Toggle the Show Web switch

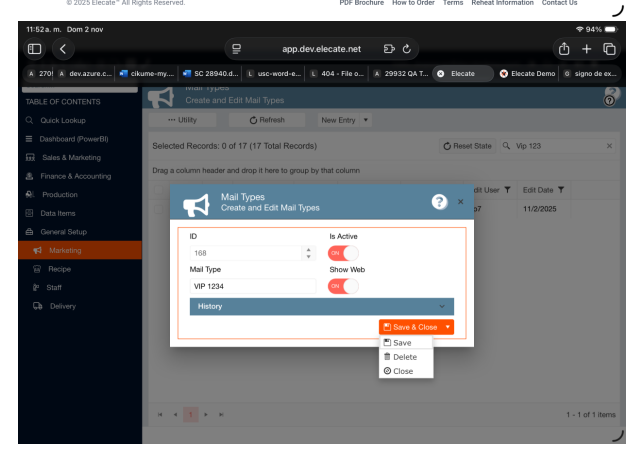pyautogui.click(x=343, y=286)
